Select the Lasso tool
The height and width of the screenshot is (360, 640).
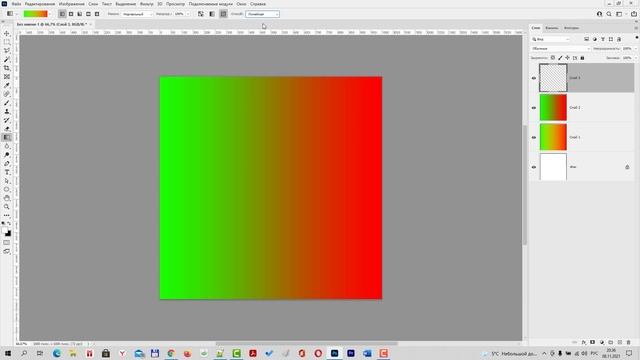(x=7, y=51)
